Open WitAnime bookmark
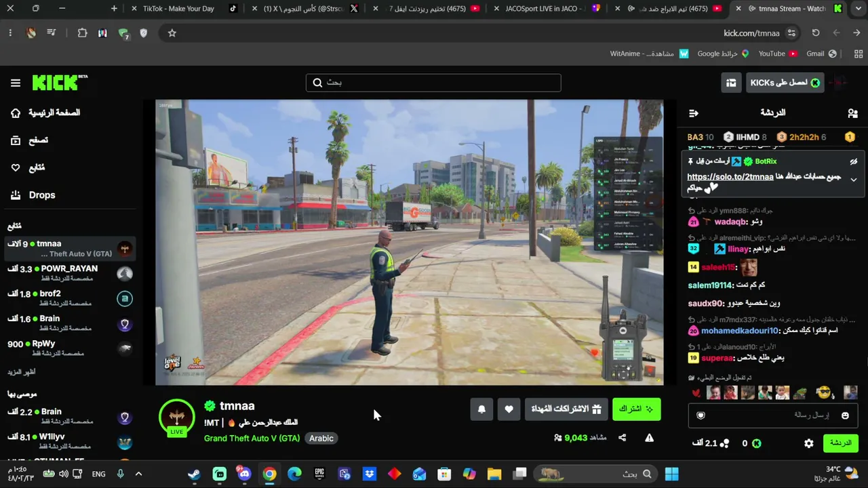The width and height of the screenshot is (868, 488). pos(650,54)
